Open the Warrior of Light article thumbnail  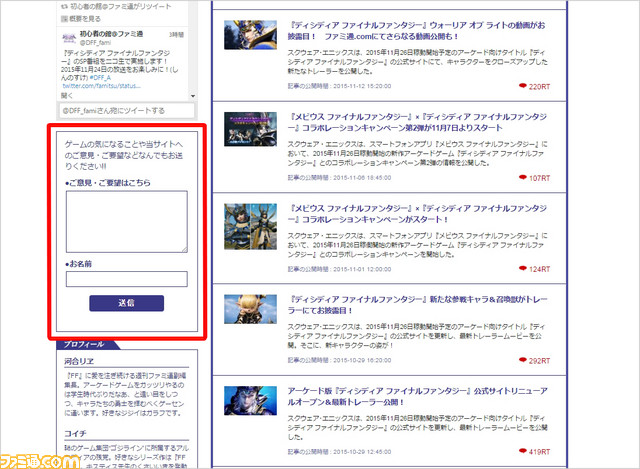click(x=250, y=35)
